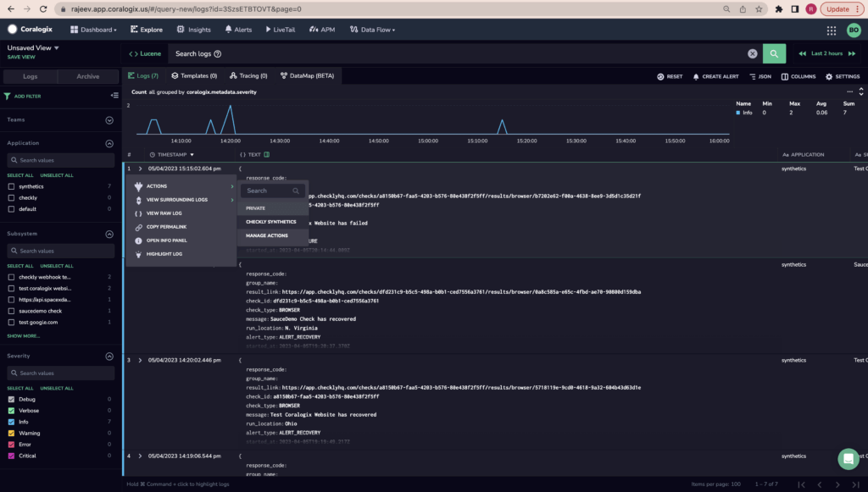Check the checkly webhook te... subsystem checkbox

[11, 277]
